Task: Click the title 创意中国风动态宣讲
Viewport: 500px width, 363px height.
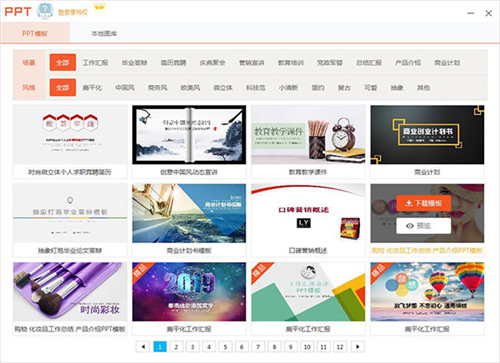Action: (x=189, y=172)
